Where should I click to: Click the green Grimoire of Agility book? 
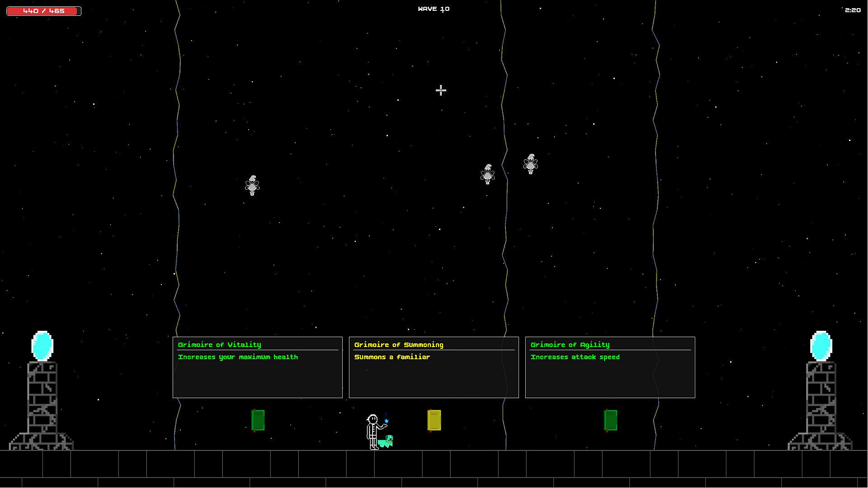click(610, 420)
